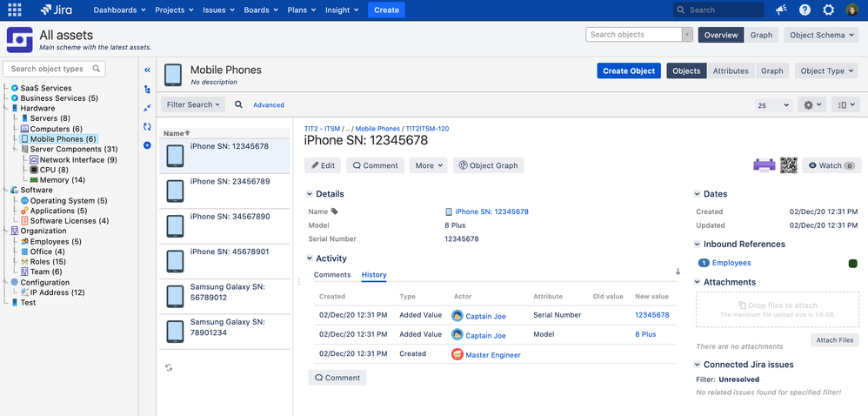Open the Boards menu

click(x=260, y=10)
